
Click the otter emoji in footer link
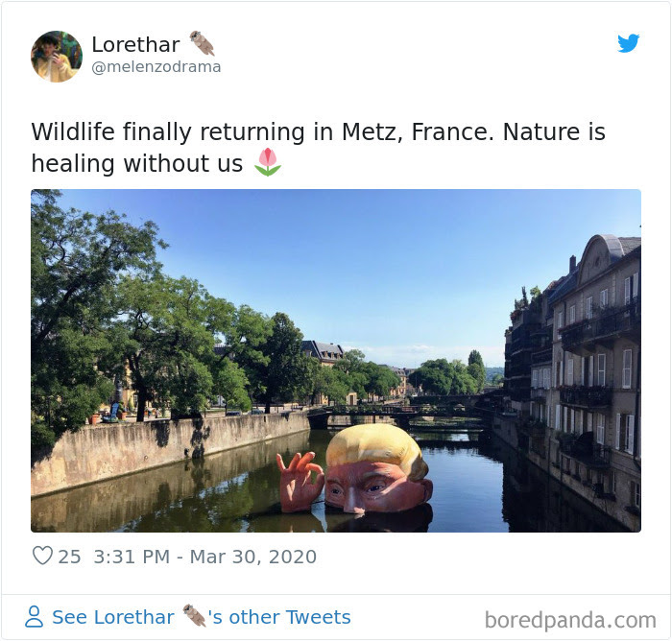(x=194, y=615)
